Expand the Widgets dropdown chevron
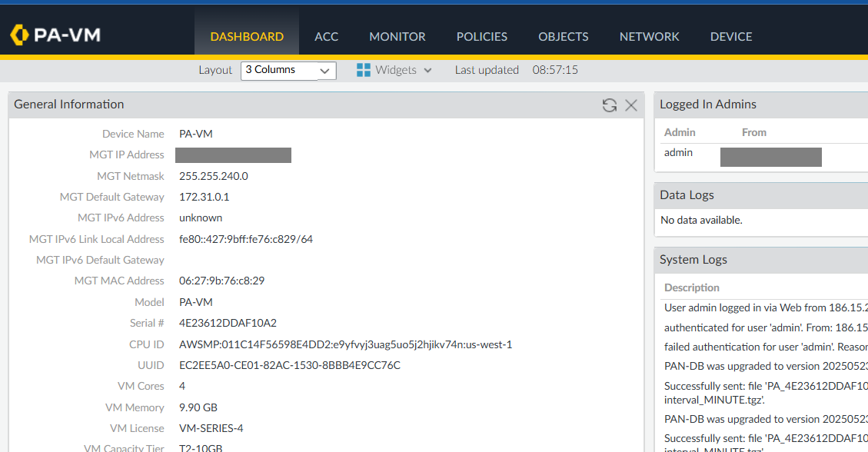Image resolution: width=868 pixels, height=452 pixels. (x=427, y=70)
